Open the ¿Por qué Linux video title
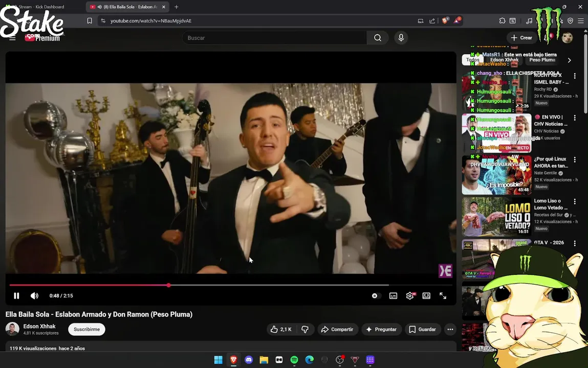Screen dimensions: 588x368 click(x=551, y=163)
